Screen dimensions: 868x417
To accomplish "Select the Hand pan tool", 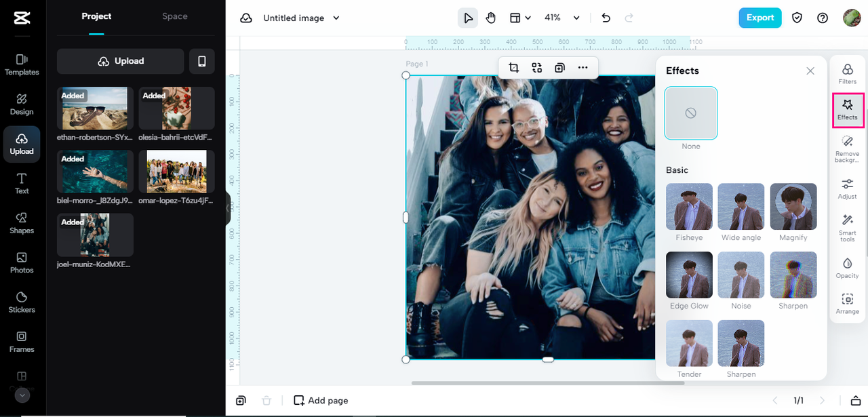I will pyautogui.click(x=491, y=18).
